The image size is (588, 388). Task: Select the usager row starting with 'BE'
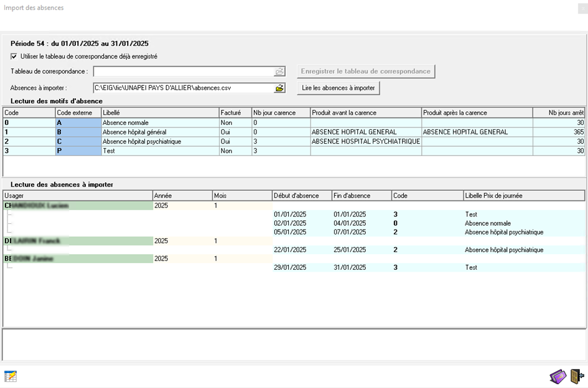click(78, 259)
